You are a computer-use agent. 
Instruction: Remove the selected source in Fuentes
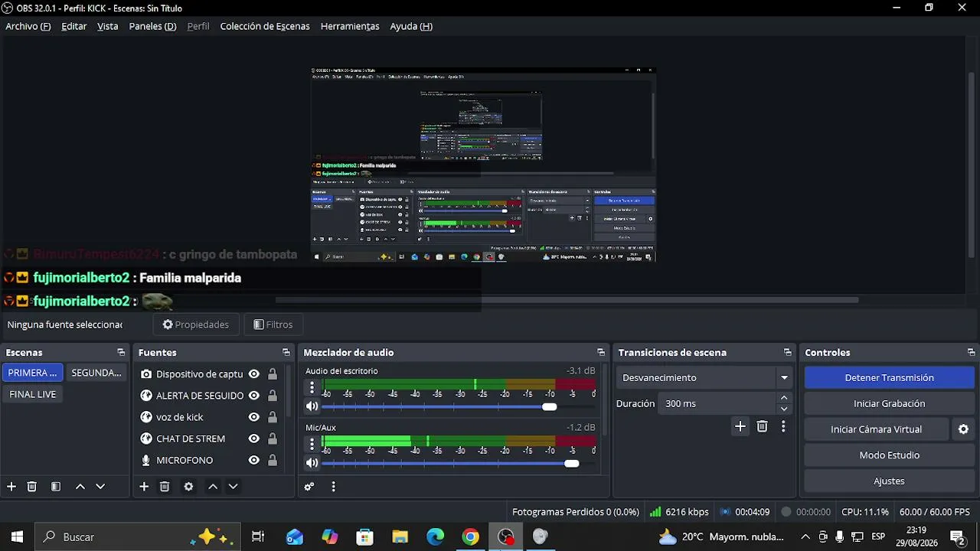(165, 487)
